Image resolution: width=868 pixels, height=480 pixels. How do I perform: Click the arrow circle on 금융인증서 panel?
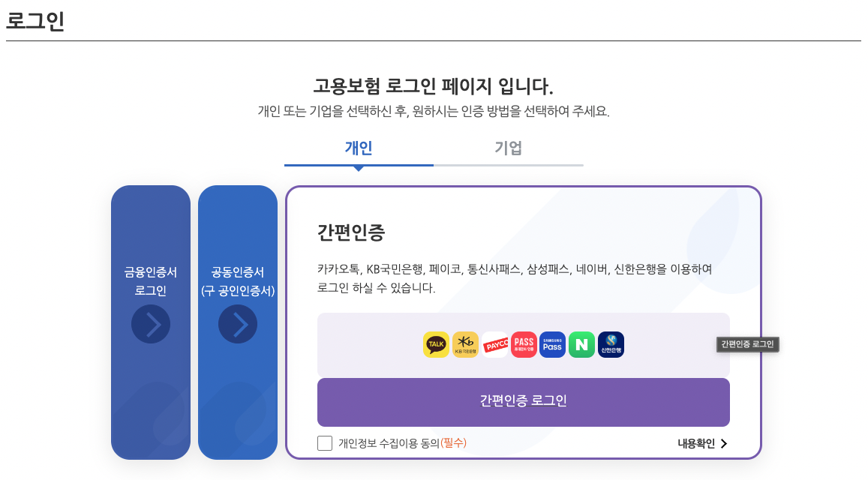(x=150, y=324)
